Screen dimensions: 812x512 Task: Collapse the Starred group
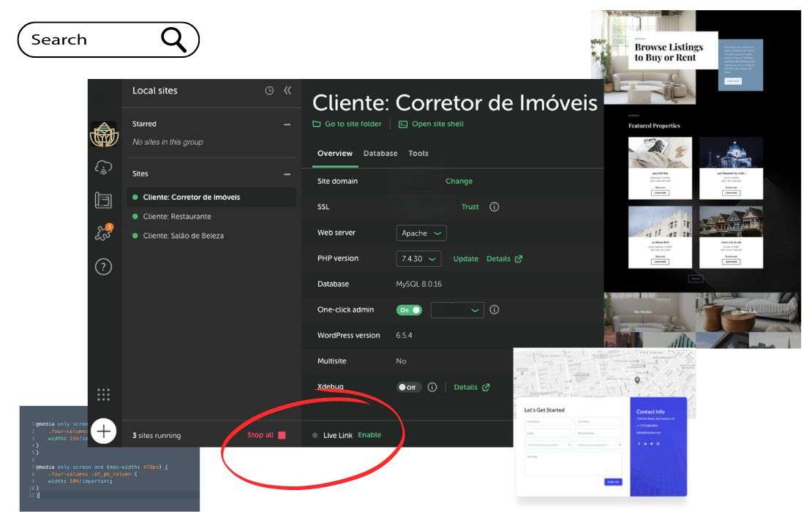[287, 124]
